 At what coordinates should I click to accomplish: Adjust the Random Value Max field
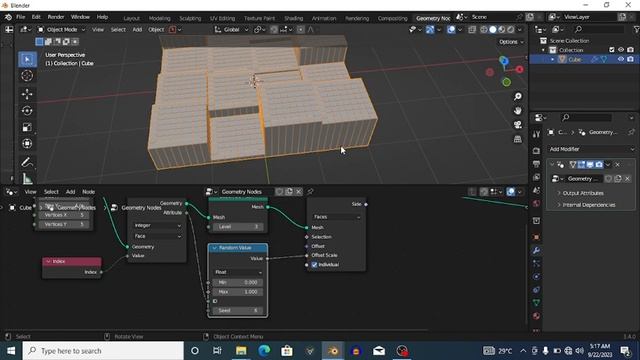(238, 291)
